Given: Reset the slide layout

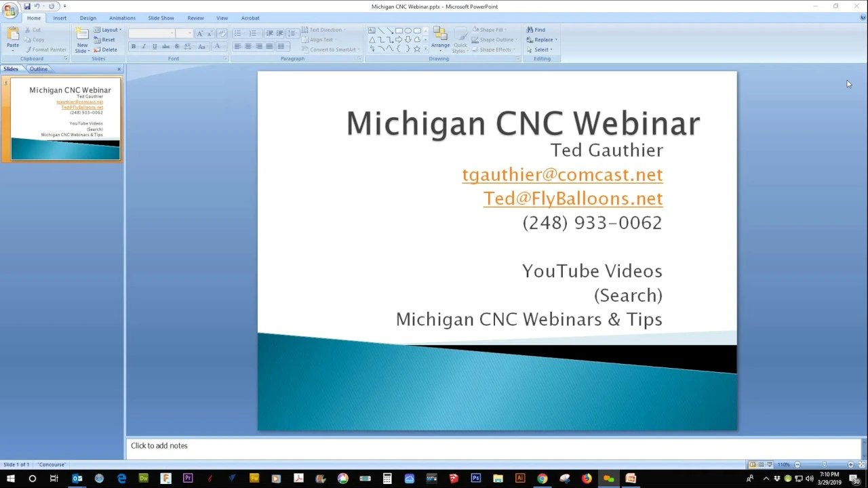Looking at the screenshot, I should (x=104, y=40).
